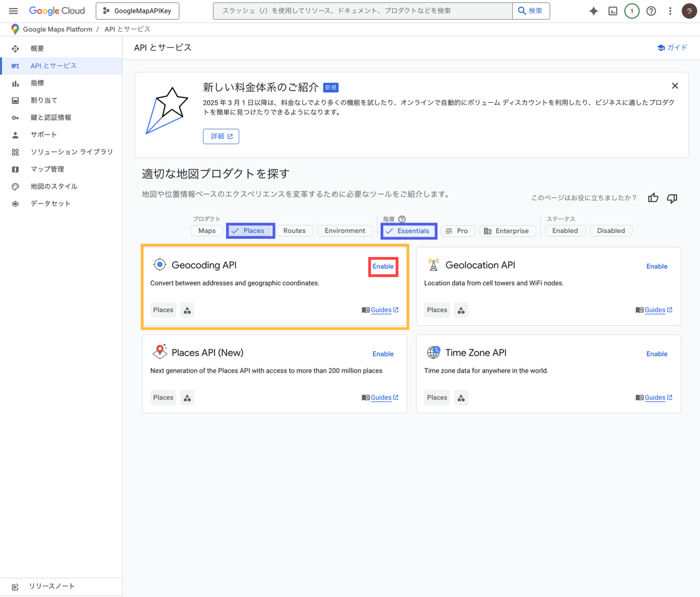Click the 詳細 details button

click(x=221, y=137)
